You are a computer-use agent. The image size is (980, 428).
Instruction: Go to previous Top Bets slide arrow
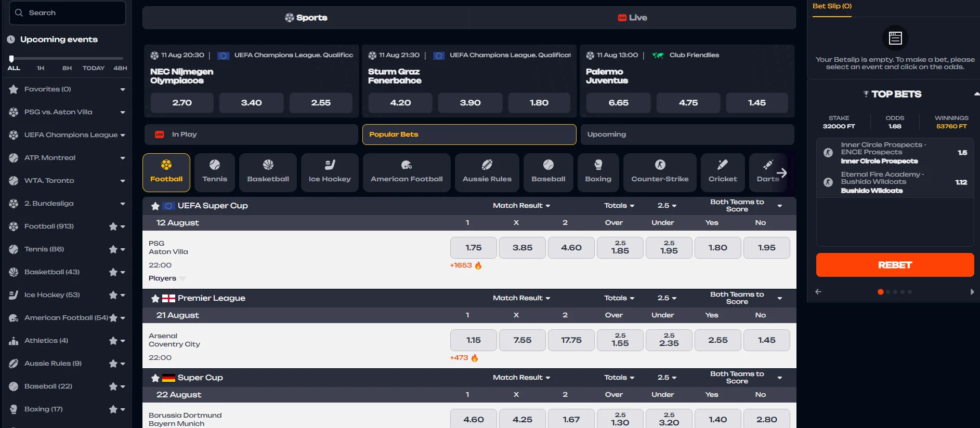coord(818,292)
